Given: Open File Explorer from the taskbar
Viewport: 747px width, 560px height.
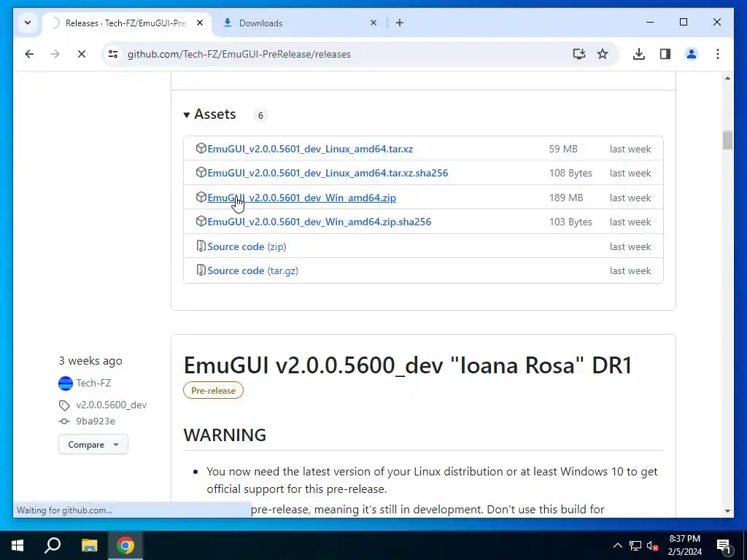Looking at the screenshot, I should click(x=89, y=545).
